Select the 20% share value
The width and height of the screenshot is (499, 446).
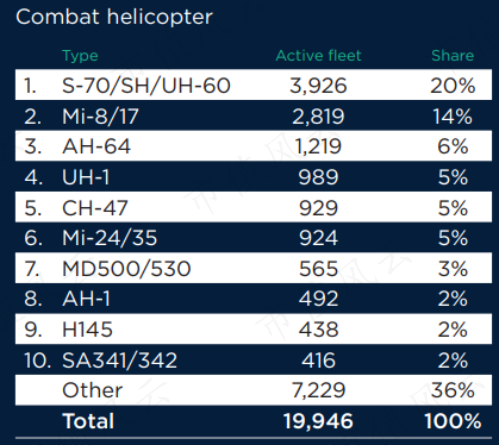click(453, 86)
